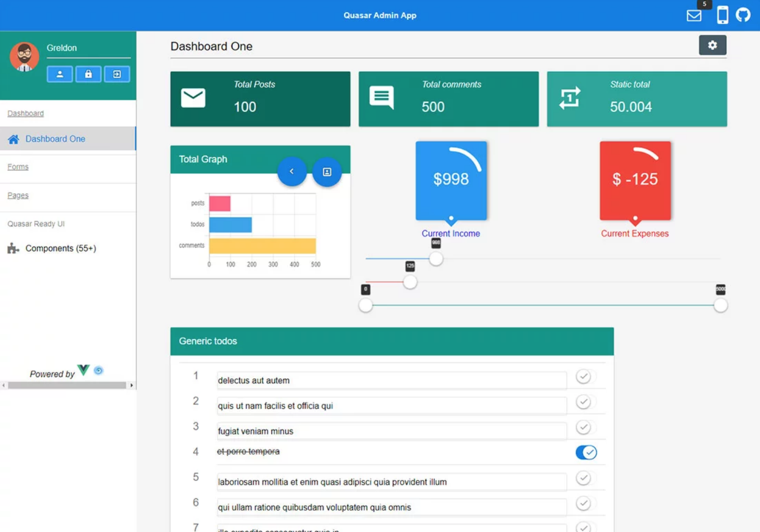This screenshot has height=532, width=760.
Task: Click the round portrait button on Total Graph
Action: click(327, 172)
